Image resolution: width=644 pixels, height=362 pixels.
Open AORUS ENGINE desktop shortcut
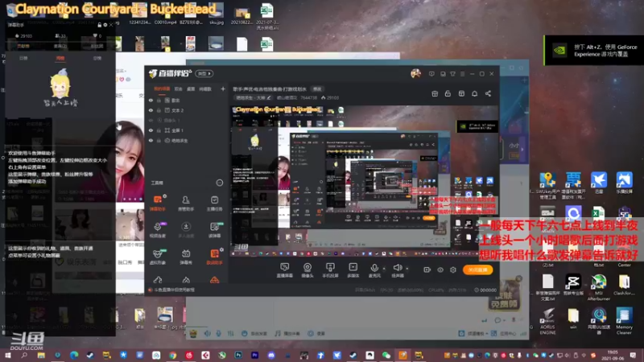click(x=547, y=321)
